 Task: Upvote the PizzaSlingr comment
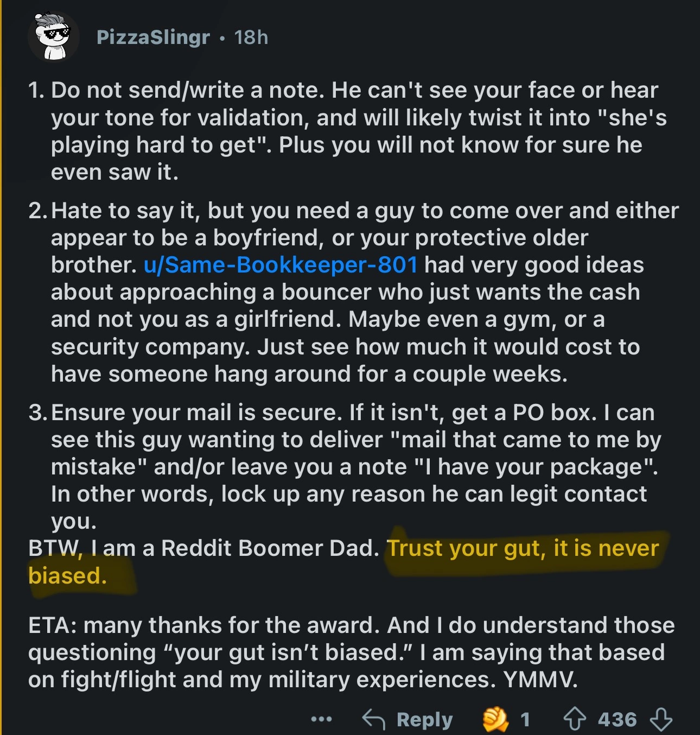[574, 720]
